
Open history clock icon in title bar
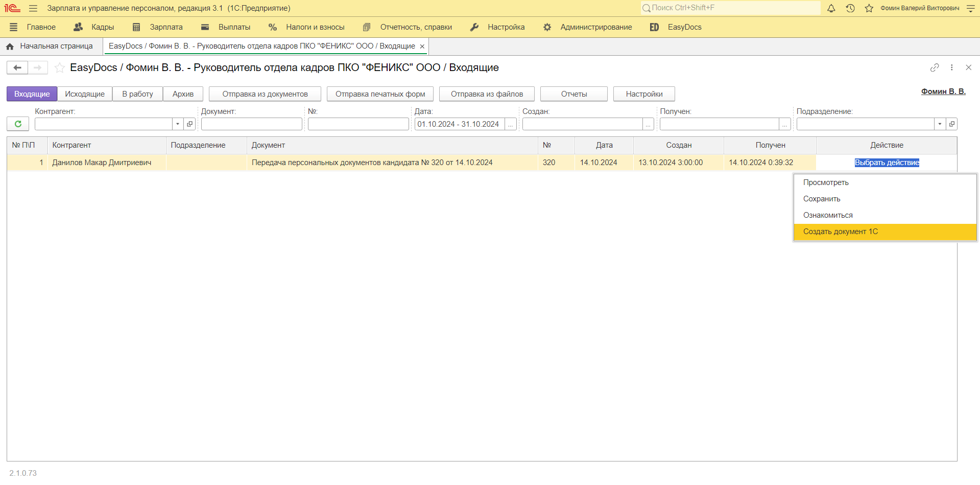[850, 8]
